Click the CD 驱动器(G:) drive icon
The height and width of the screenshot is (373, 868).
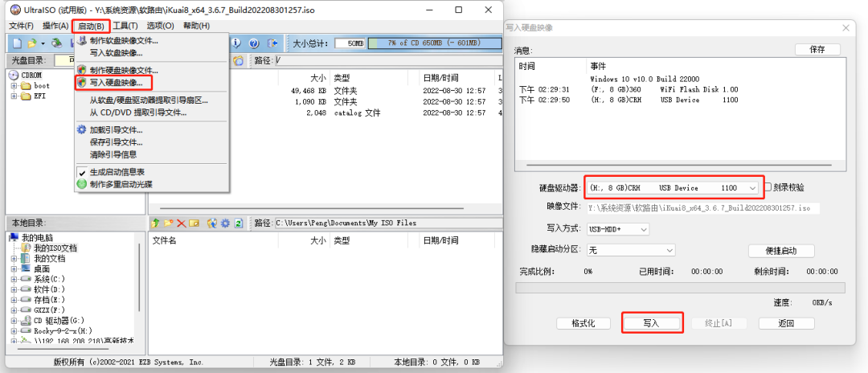pos(26,321)
